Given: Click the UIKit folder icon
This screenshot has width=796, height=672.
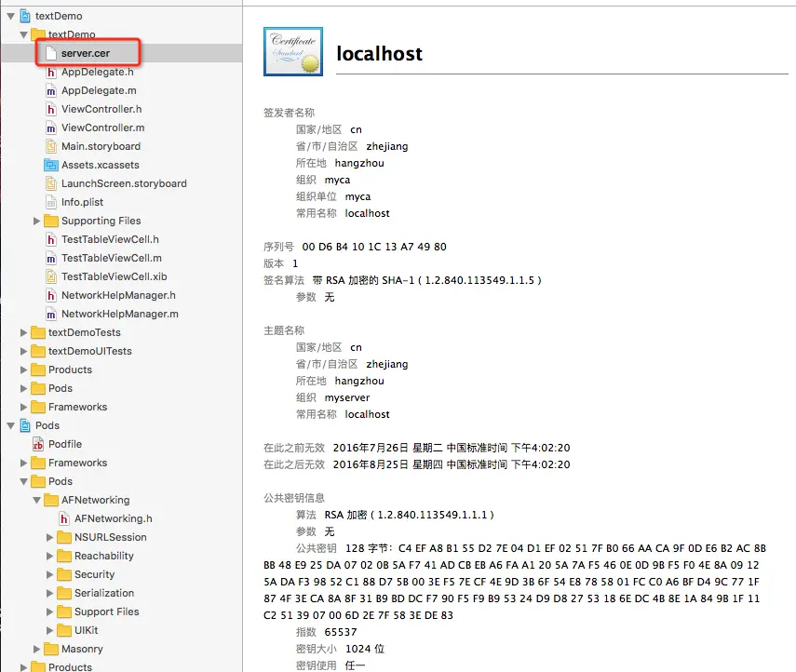Looking at the screenshot, I should [64, 630].
